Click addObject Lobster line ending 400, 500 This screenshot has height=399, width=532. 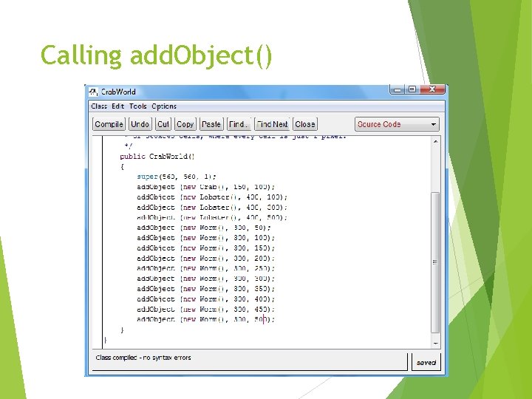(x=212, y=217)
